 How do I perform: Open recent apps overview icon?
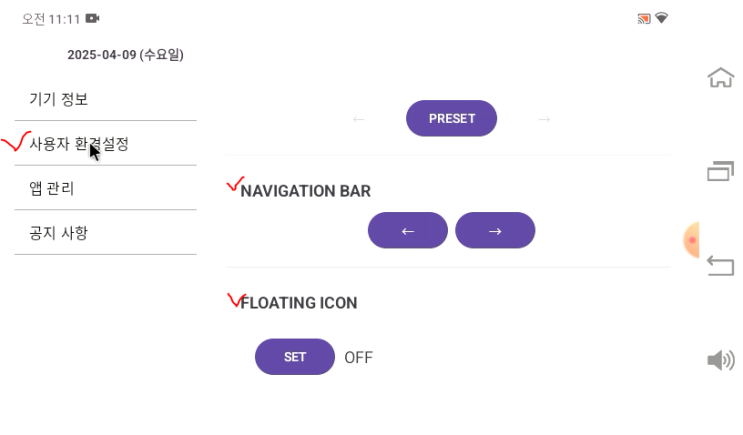click(721, 171)
